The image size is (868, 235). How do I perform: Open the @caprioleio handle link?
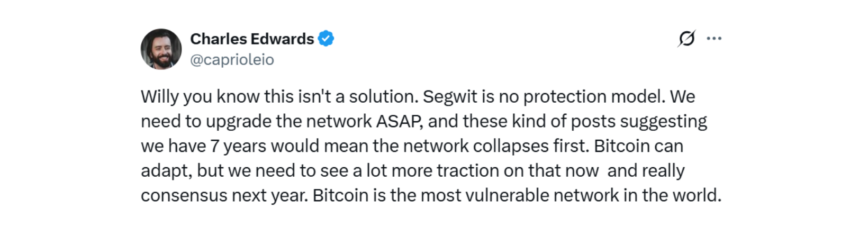coord(232,60)
